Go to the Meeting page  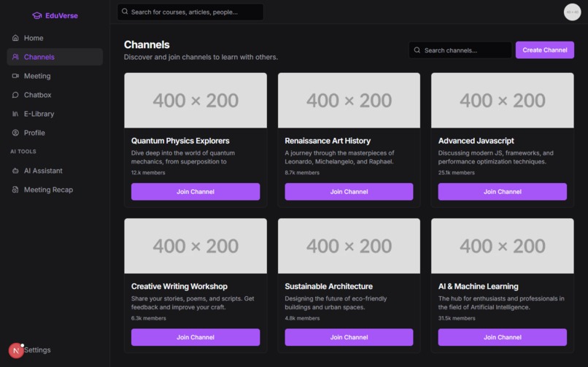pos(55,76)
